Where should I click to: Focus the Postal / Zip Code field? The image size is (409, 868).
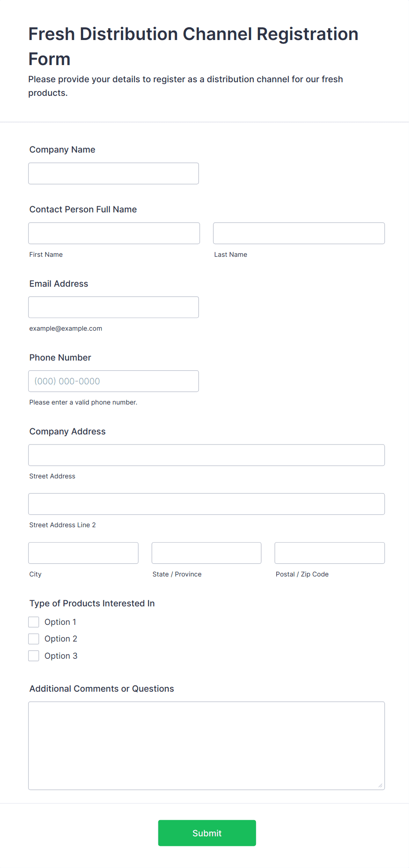(x=329, y=553)
